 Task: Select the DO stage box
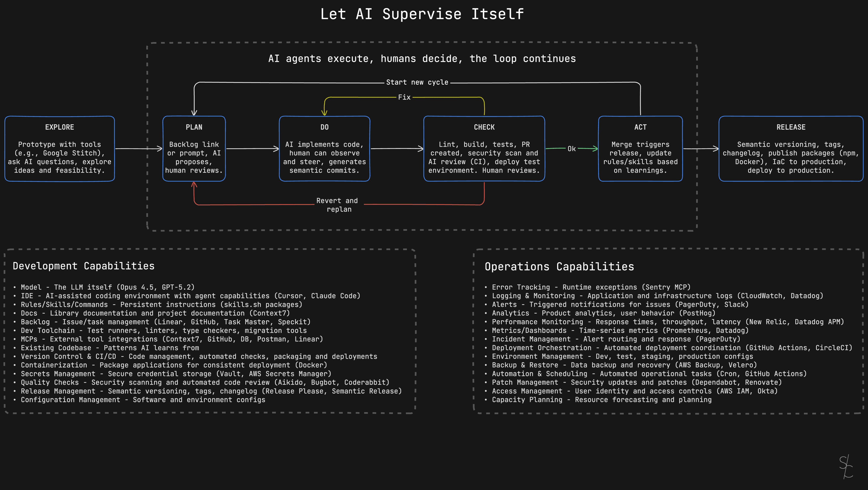(x=324, y=149)
